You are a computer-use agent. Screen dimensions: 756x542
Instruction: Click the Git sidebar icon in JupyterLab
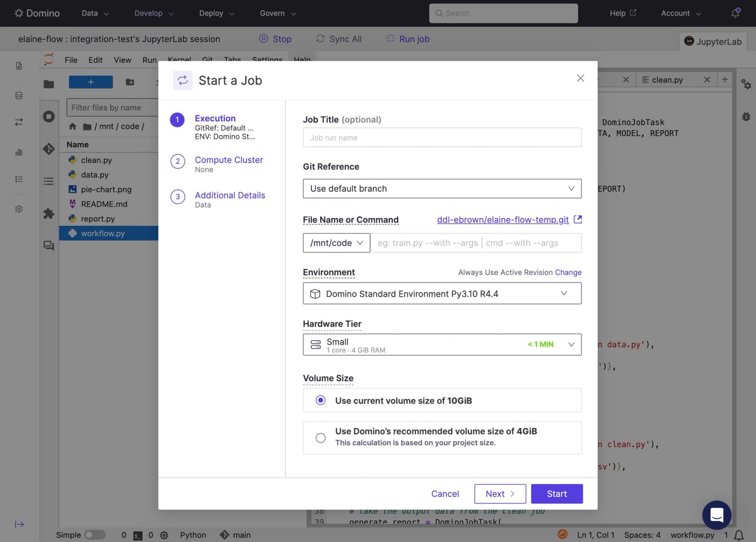click(48, 148)
